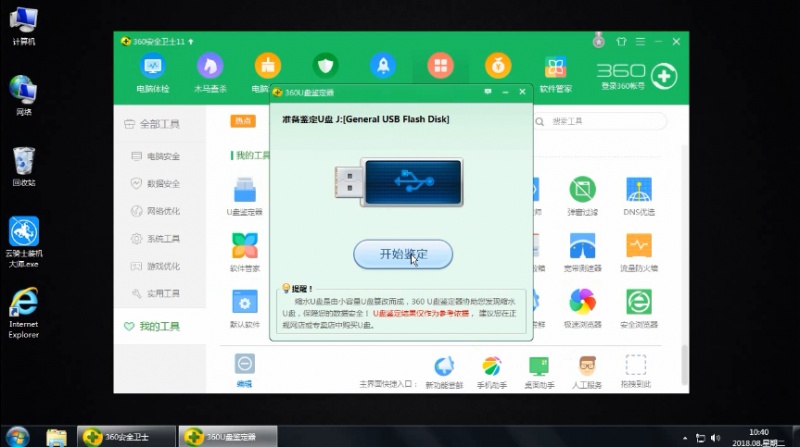Click the medal icon in 360 title bar
The width and height of the screenshot is (800, 447).
pyautogui.click(x=599, y=40)
